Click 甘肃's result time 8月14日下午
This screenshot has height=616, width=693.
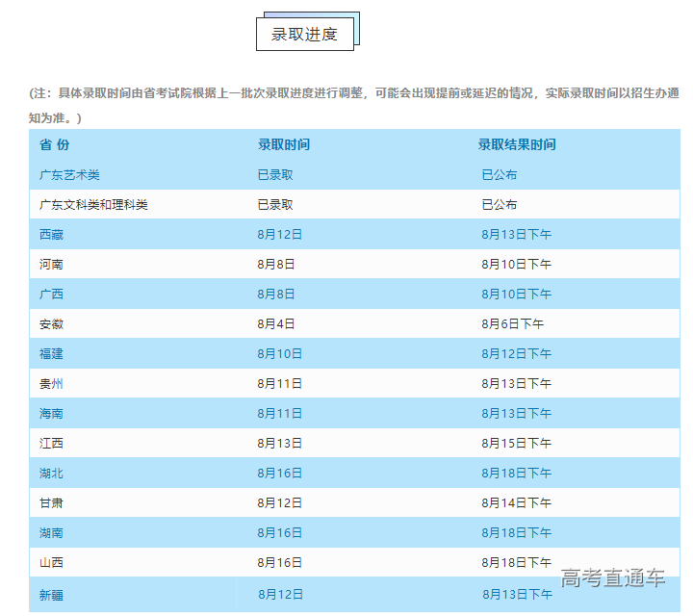(517, 502)
